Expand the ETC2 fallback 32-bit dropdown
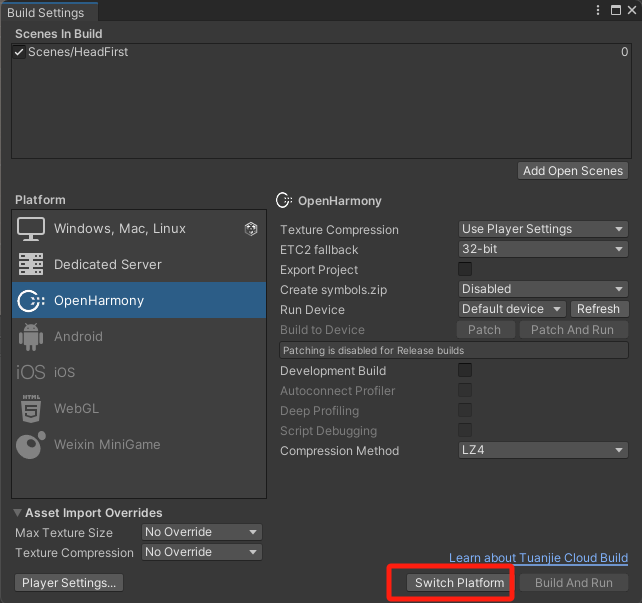 (x=543, y=249)
